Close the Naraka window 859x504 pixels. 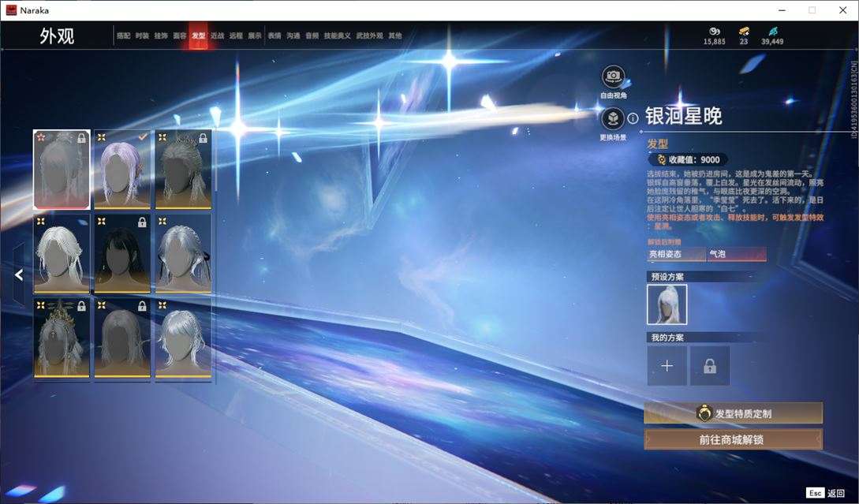842,10
